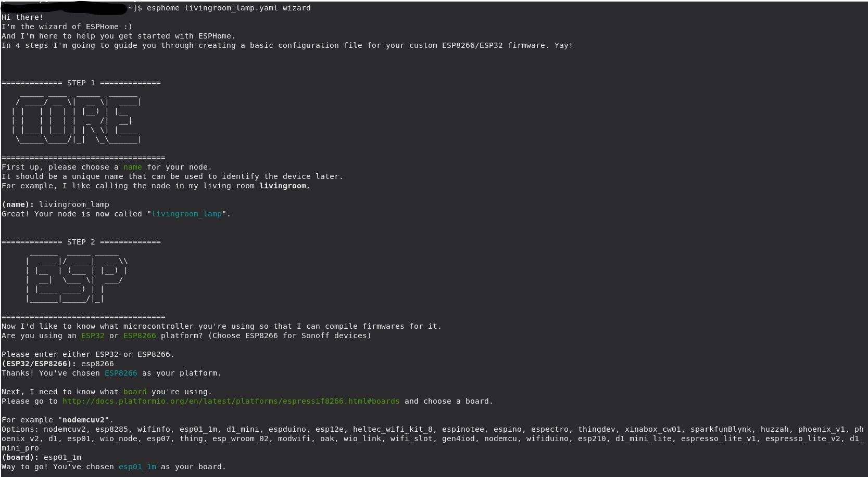The width and height of the screenshot is (868, 477).
Task: Click the typed 'livingroom_lamp' after the (name): prompt
Action: [x=74, y=204]
